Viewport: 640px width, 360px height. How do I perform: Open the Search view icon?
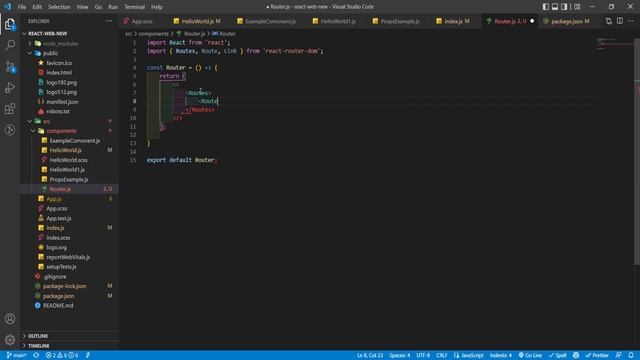[x=10, y=45]
